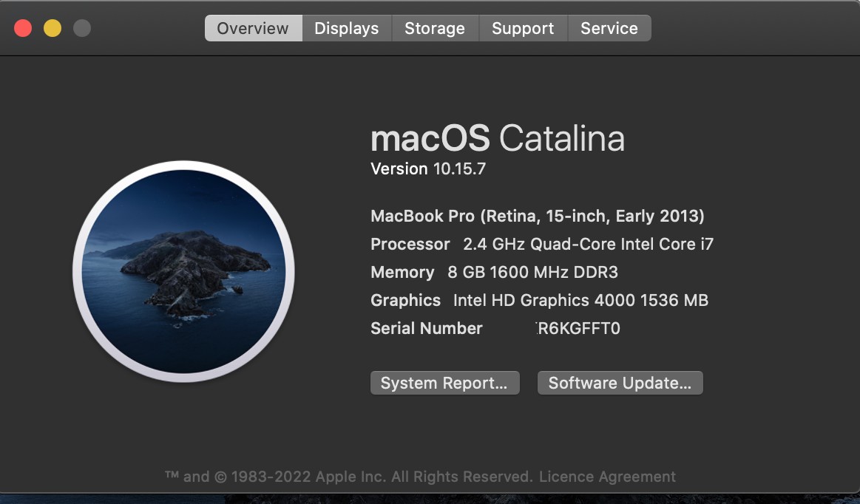Image resolution: width=860 pixels, height=504 pixels.
Task: Click the Software Update button
Action: point(620,383)
